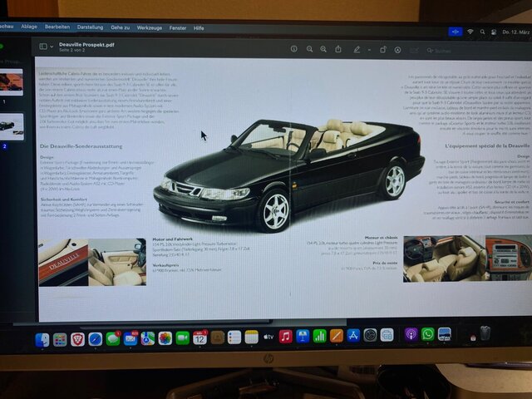Open FaceTime from the Dock
The width and height of the screenshot is (532, 399).
point(183,338)
